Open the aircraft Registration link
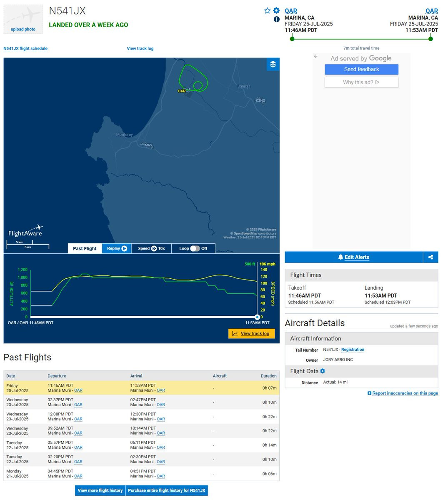 click(x=353, y=350)
